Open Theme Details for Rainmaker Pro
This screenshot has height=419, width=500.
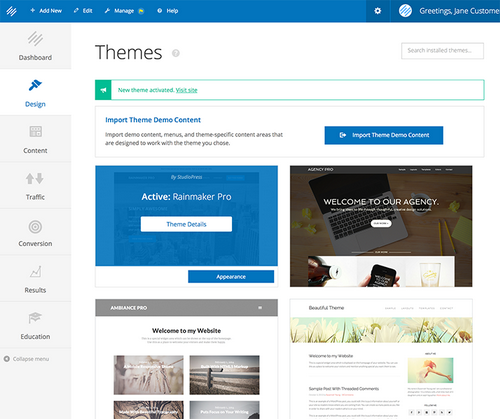click(x=186, y=224)
